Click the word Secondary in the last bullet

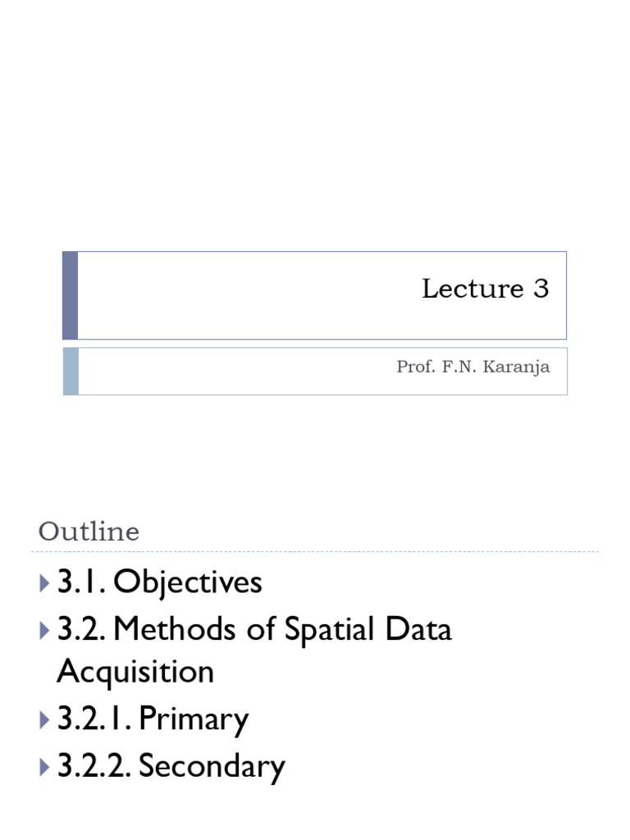click(212, 766)
